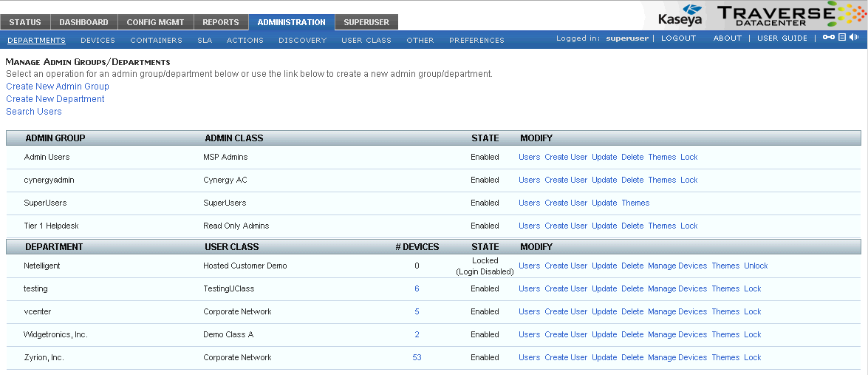Viewport: 868px width, 375px height.
Task: Click Logout in the header
Action: pos(678,38)
